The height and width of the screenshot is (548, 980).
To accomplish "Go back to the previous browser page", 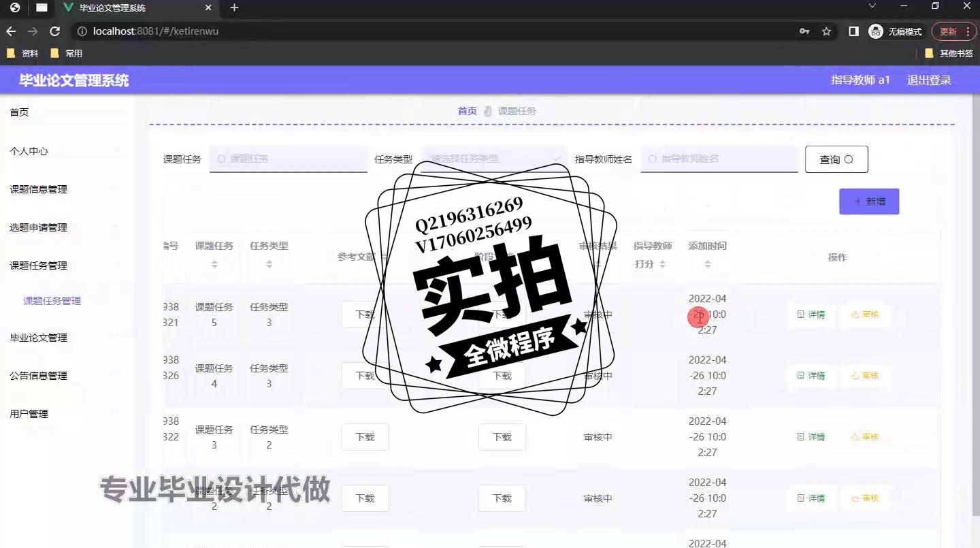I will point(11,31).
